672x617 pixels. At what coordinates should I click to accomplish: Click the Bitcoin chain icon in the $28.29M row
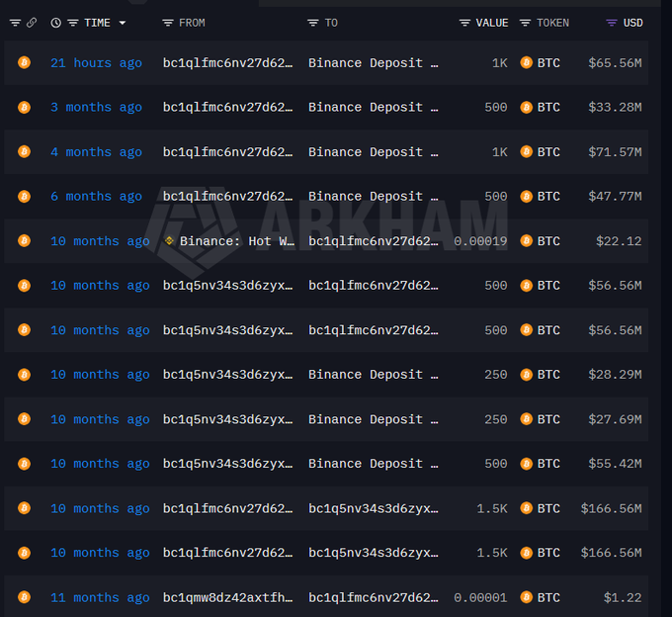[x=24, y=375]
